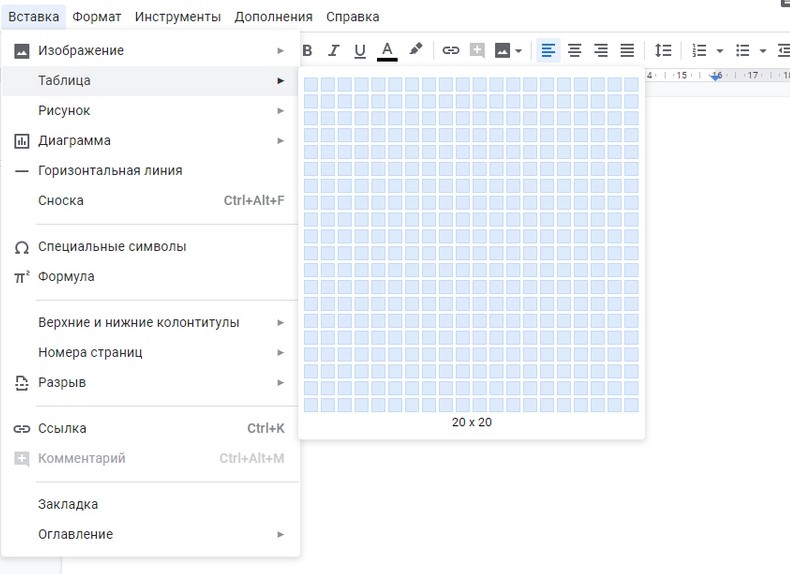Viewport: 790px width, 574px height.
Task: Choose Горизонтальная линия from the menu
Action: [110, 171]
